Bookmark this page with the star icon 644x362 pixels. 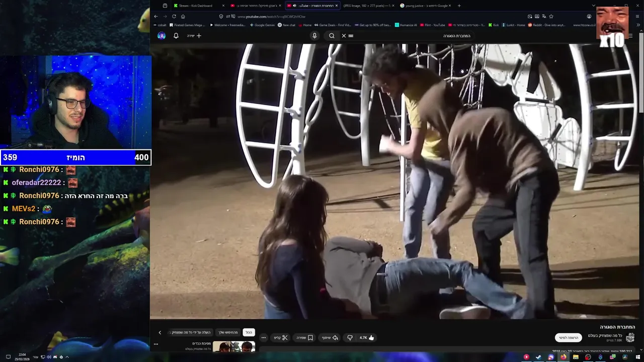[x=551, y=16]
